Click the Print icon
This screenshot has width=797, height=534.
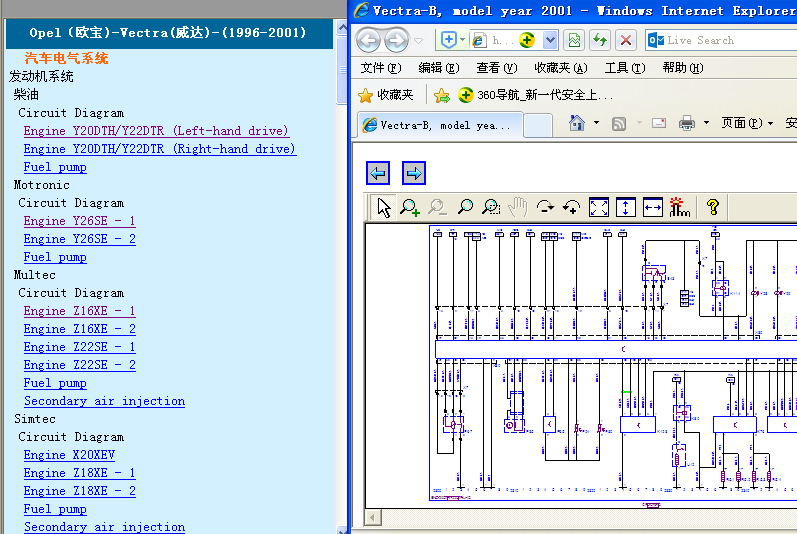pos(687,123)
